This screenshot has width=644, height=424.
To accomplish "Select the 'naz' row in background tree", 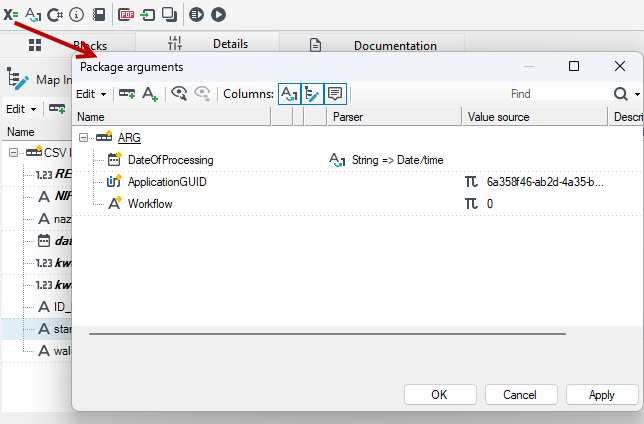I will [55, 219].
